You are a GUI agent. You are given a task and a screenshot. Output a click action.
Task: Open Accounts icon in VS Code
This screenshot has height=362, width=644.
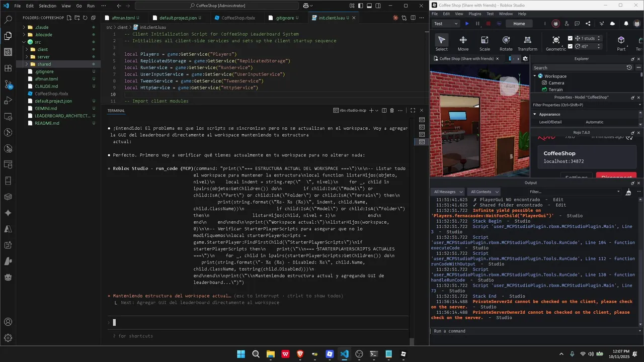coord(8,322)
